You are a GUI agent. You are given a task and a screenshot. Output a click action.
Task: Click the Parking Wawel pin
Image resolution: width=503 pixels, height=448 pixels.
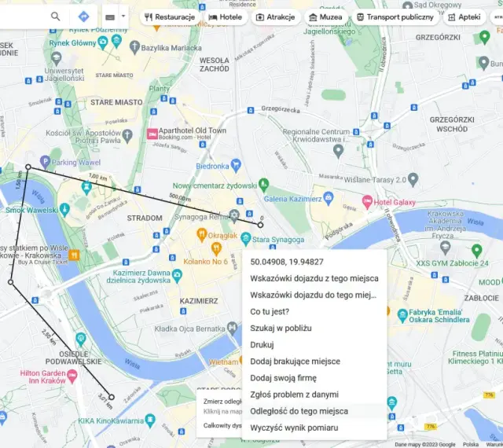pos(45,162)
